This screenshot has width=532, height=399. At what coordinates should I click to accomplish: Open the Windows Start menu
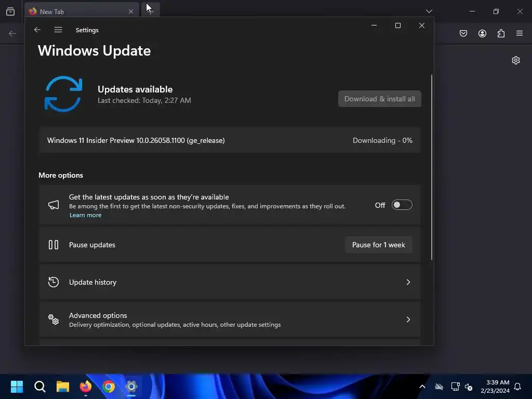pyautogui.click(x=17, y=387)
